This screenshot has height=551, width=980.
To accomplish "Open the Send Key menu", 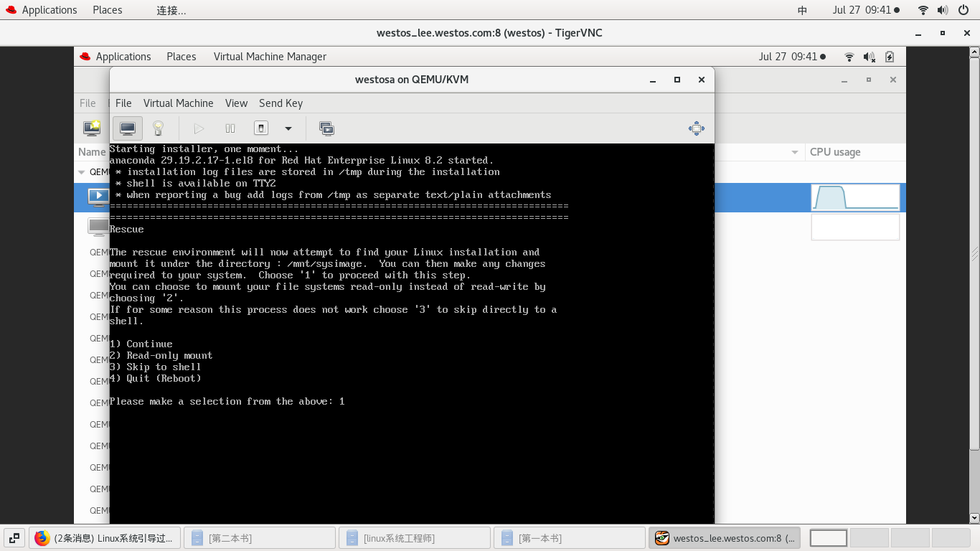I will point(281,103).
